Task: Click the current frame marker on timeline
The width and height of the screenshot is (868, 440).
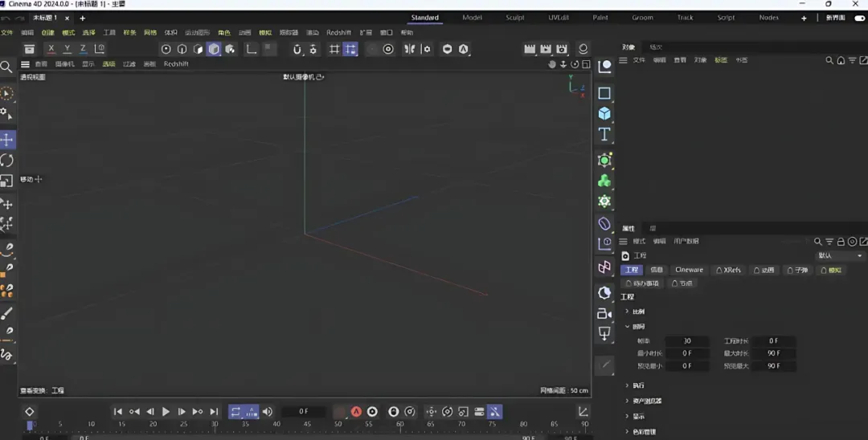Action: point(30,425)
